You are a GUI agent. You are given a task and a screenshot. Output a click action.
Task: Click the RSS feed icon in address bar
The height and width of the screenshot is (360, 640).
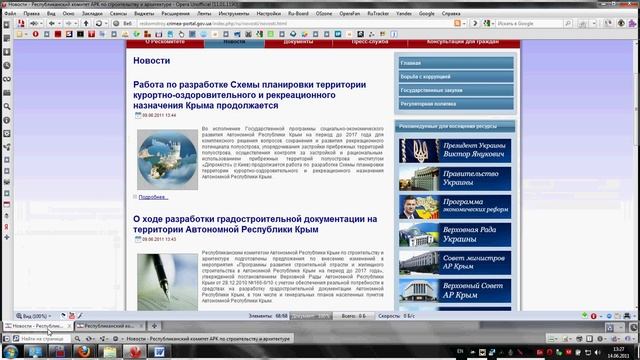click(x=458, y=24)
